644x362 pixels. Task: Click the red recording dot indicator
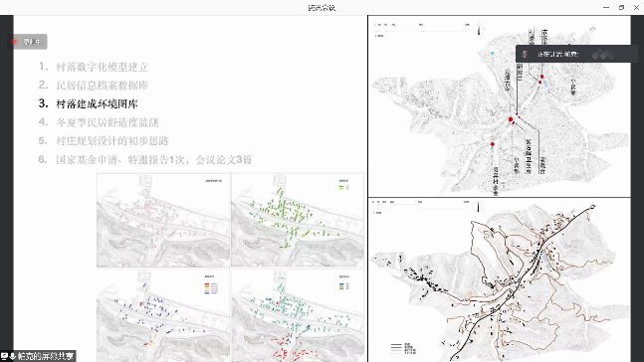point(15,42)
